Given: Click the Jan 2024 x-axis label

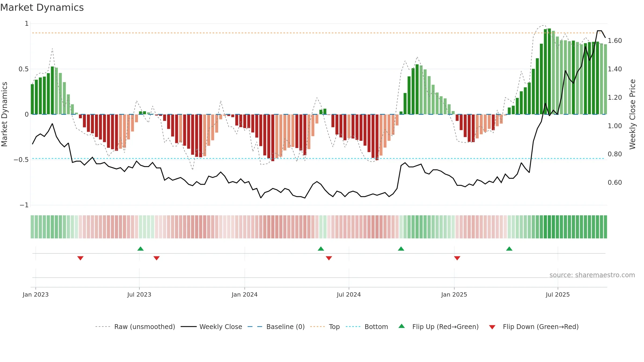Looking at the screenshot, I should (244, 294).
